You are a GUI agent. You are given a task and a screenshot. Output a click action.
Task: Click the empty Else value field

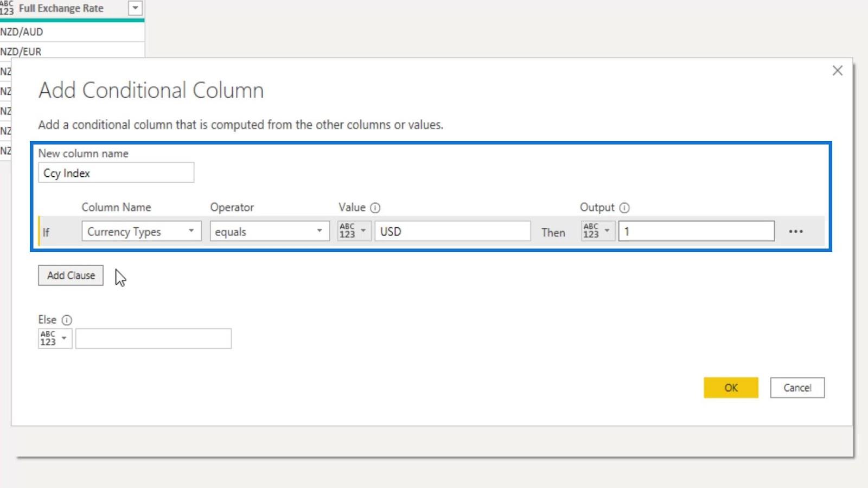click(x=154, y=338)
